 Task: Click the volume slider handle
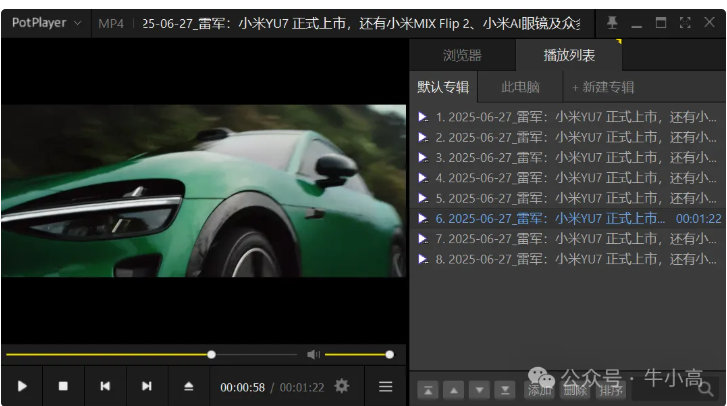pos(389,355)
